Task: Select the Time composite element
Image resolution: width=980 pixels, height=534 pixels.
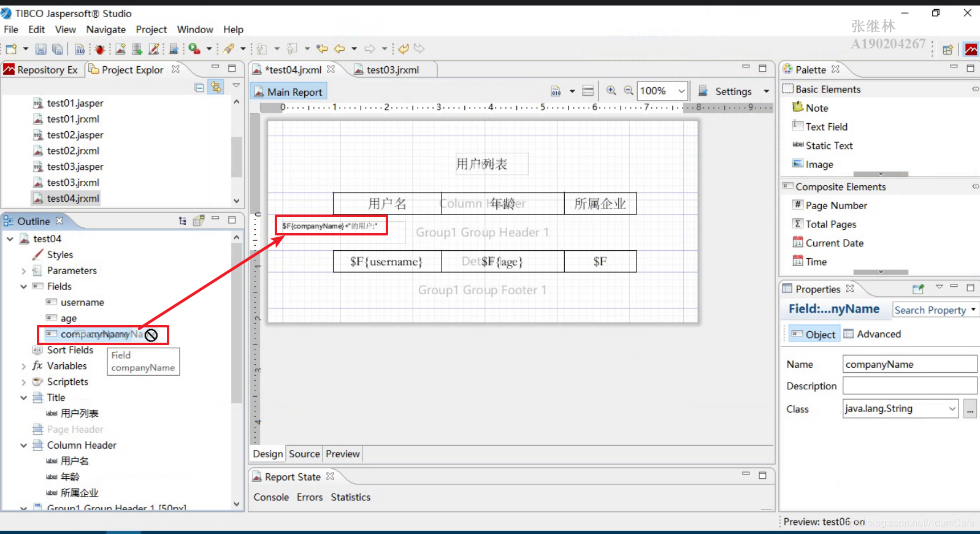Action: pyautogui.click(x=810, y=262)
